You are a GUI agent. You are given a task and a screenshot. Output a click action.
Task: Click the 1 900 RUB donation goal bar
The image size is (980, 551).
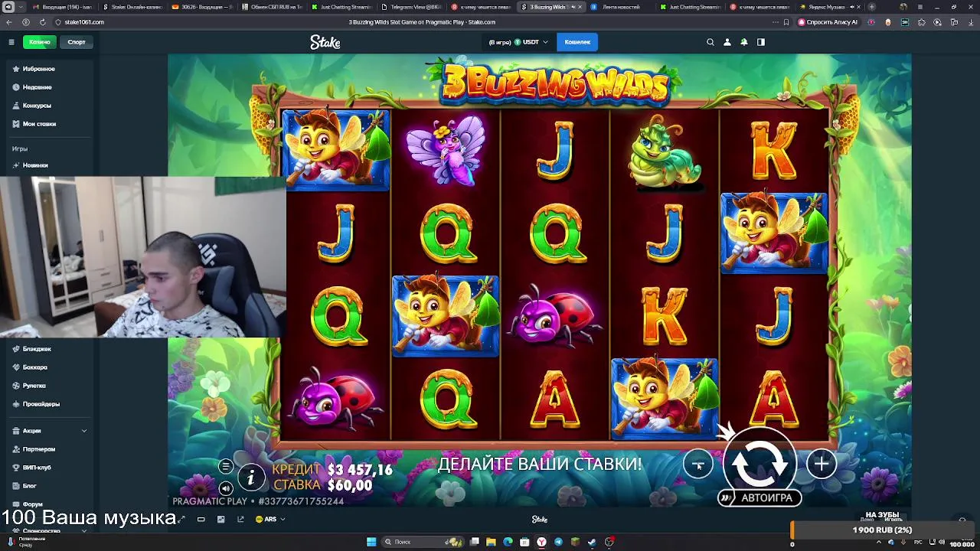click(x=882, y=530)
